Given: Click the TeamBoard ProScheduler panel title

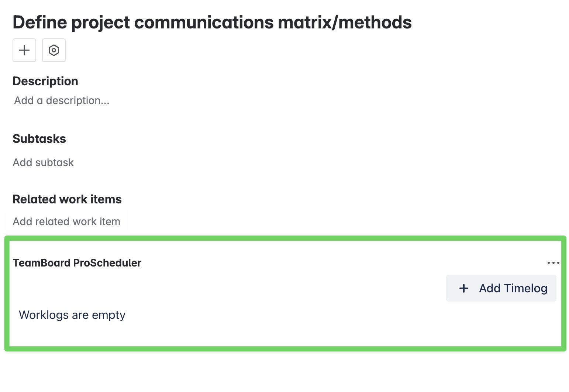Looking at the screenshot, I should click(77, 263).
